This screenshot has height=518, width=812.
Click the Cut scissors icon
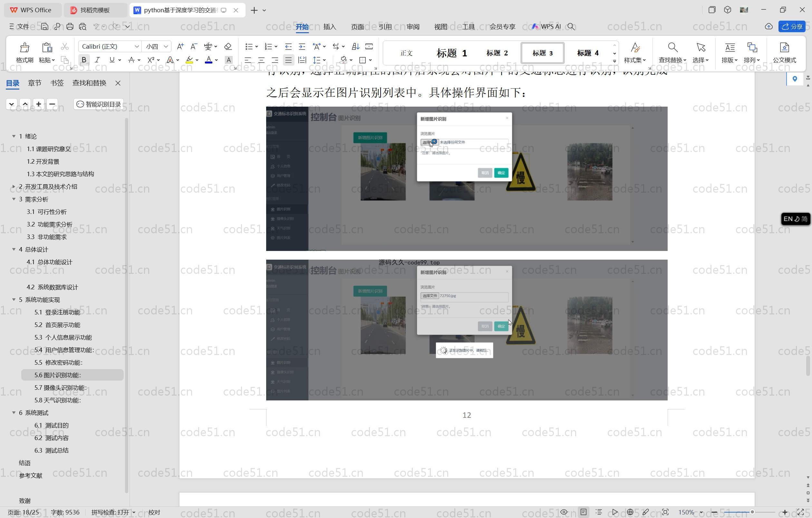65,46
